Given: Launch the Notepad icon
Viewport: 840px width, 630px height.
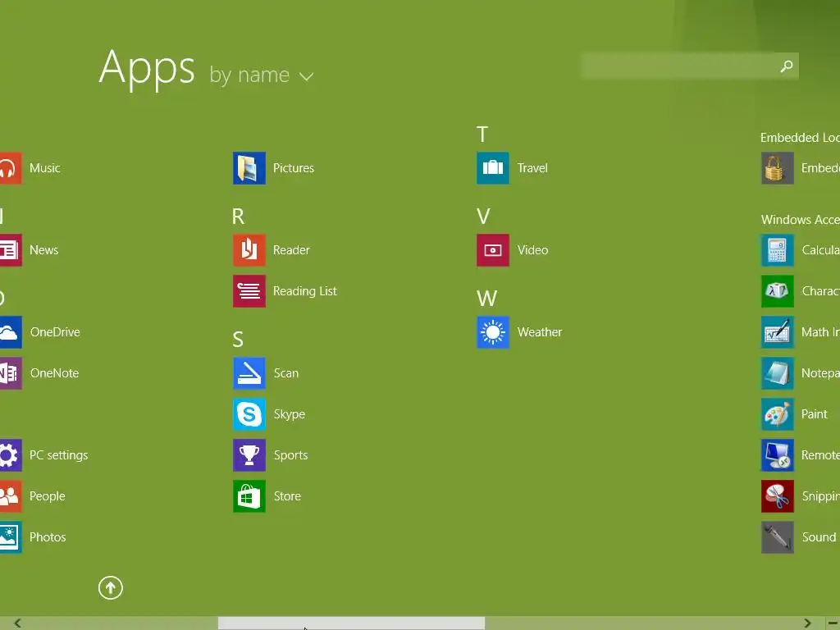Looking at the screenshot, I should pos(778,373).
